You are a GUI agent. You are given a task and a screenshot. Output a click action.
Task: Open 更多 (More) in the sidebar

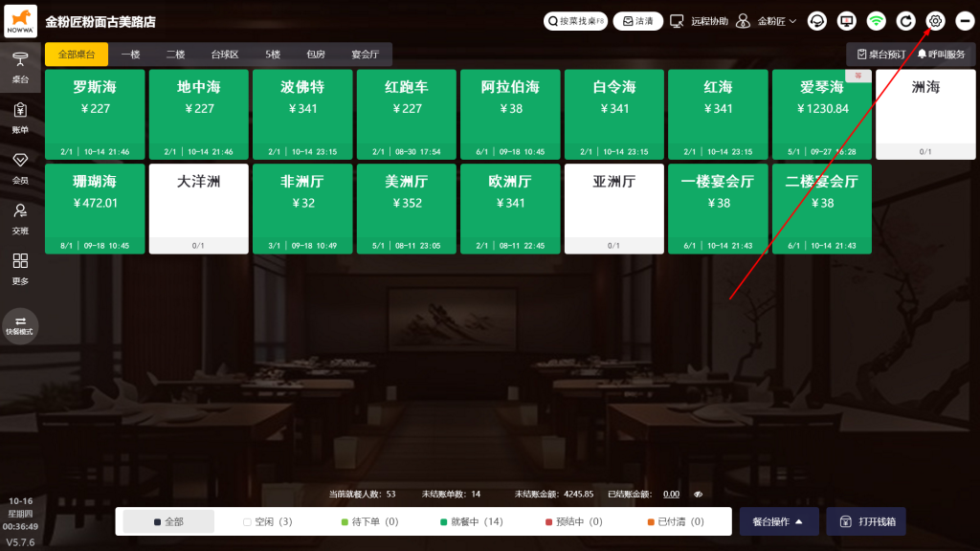click(x=20, y=269)
